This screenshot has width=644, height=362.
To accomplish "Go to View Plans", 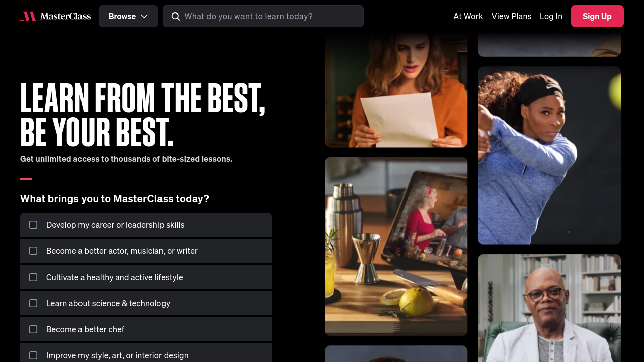I will point(511,16).
